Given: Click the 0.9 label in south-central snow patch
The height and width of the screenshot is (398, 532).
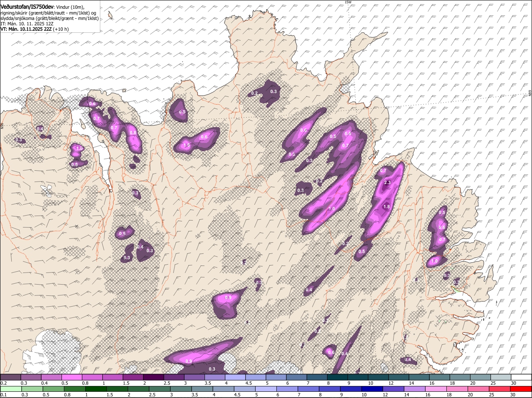Looking at the screenshot, I should pos(228,298).
